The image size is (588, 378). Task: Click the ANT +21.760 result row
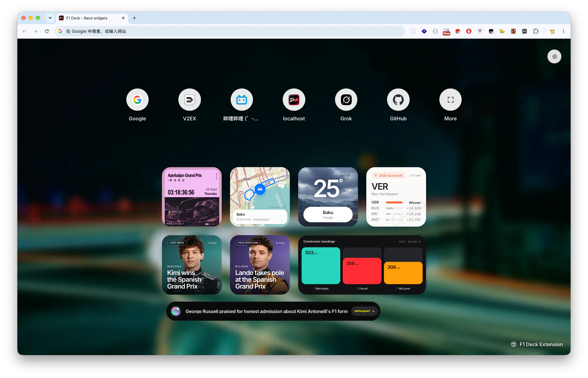[396, 220]
